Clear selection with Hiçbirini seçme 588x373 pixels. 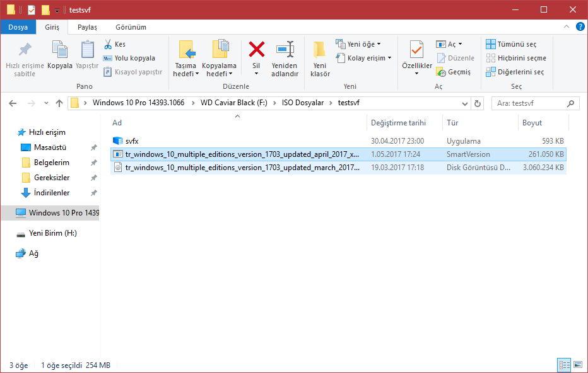pyautogui.click(x=516, y=58)
